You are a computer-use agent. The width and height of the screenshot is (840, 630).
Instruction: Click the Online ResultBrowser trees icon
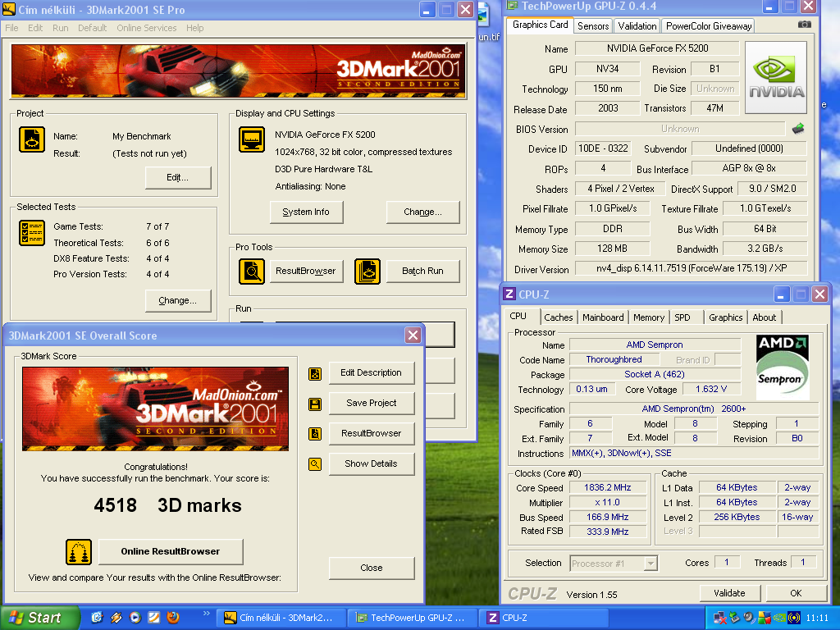[x=79, y=552]
